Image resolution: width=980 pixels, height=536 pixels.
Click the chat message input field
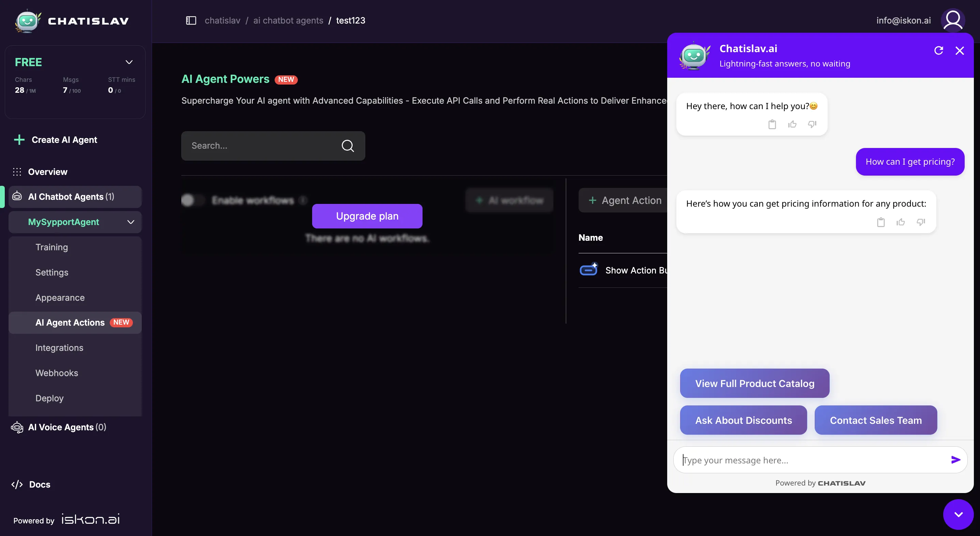point(799,460)
